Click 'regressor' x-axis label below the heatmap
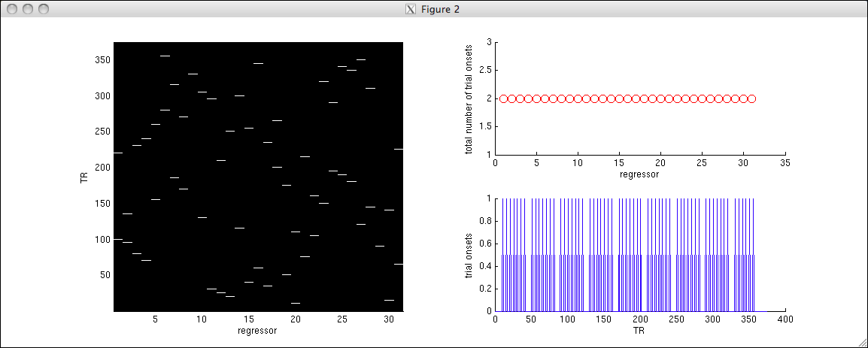The image size is (868, 348). (257, 330)
